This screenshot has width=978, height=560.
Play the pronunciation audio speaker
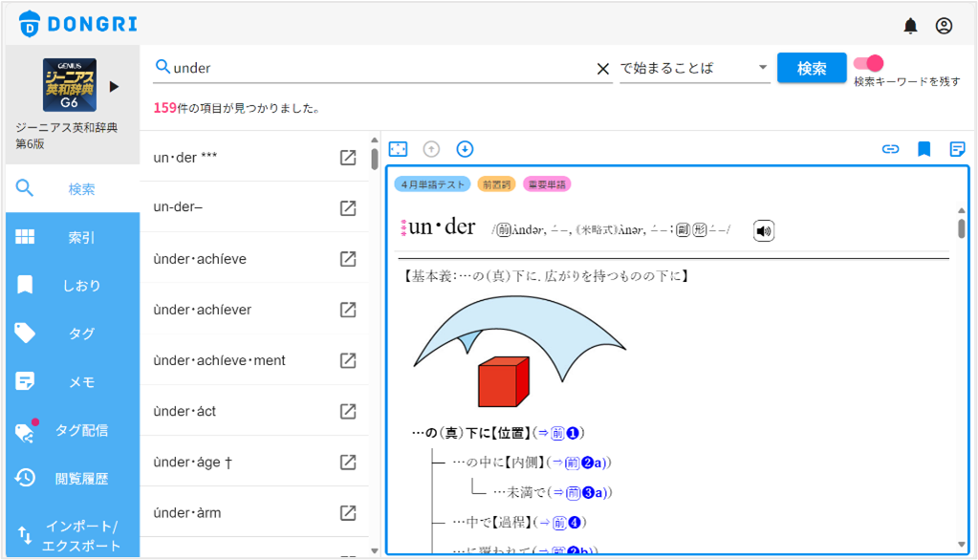[764, 230]
